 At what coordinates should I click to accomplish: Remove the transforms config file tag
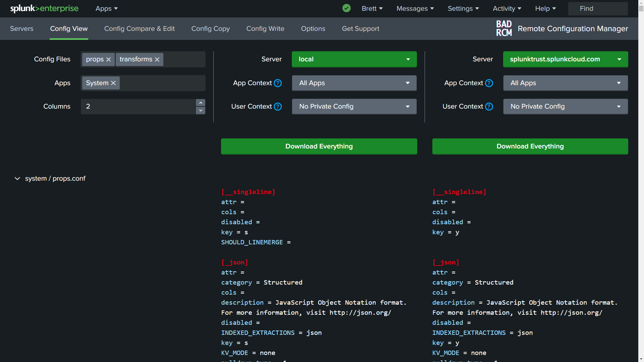[157, 59]
